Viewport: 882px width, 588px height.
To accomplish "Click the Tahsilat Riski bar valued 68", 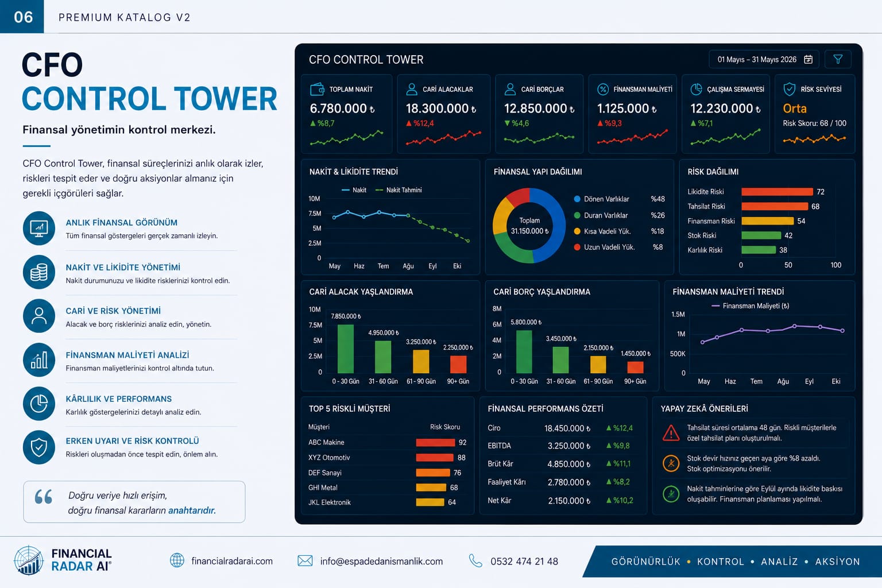I will (775, 206).
